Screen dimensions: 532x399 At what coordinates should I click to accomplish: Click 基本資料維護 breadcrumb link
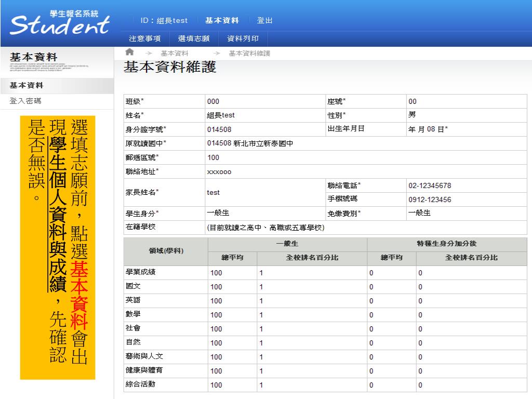point(249,54)
